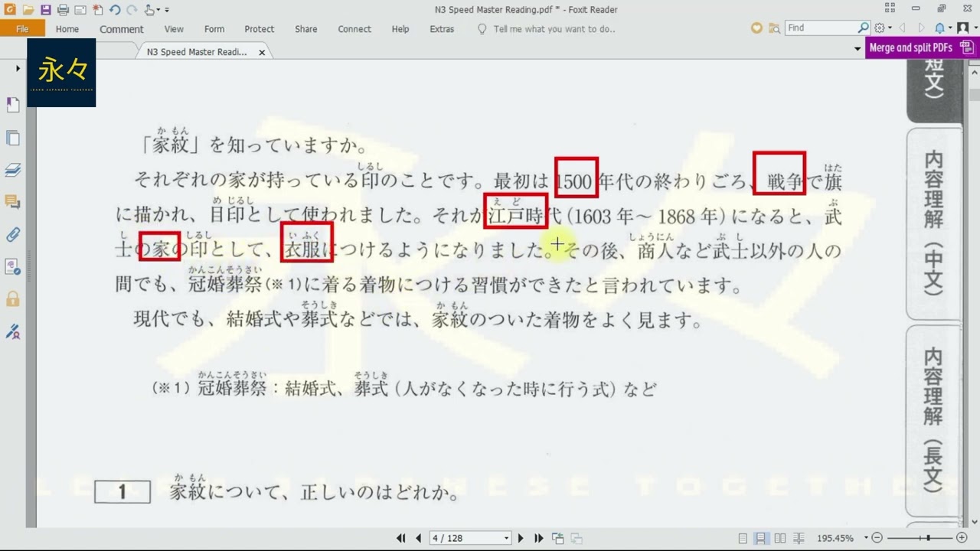Image resolution: width=980 pixels, height=551 pixels.
Task: Open the advanced folder search icon
Action: (774, 28)
